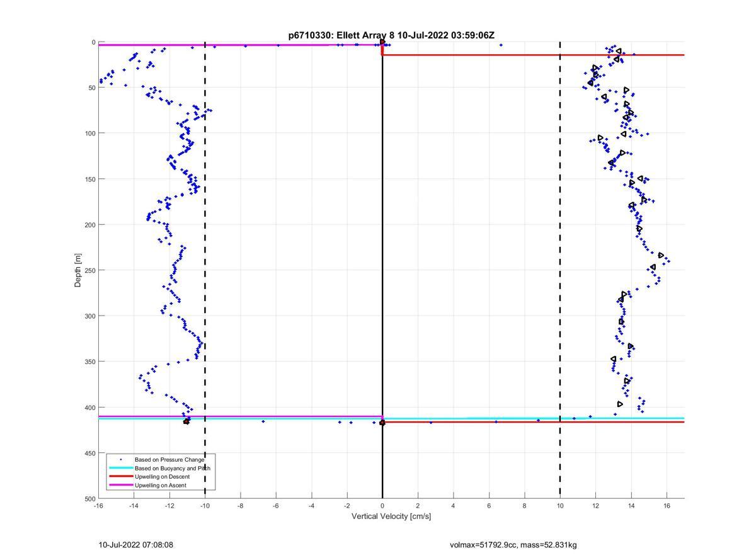Viewport: 756px width, 560px height.
Task: Click x-axis tick label '16'
Action: point(667,505)
